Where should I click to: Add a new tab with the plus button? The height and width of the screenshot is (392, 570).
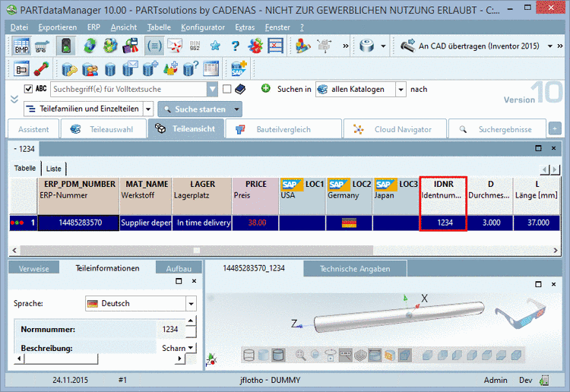coord(555,128)
